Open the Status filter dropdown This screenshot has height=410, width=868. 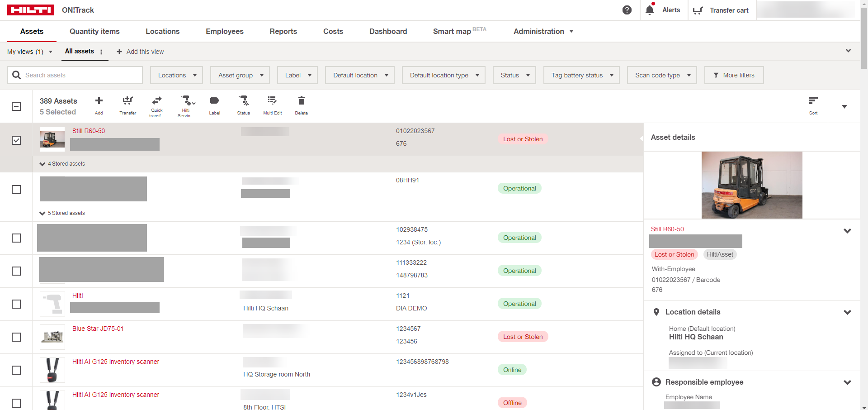click(x=514, y=75)
